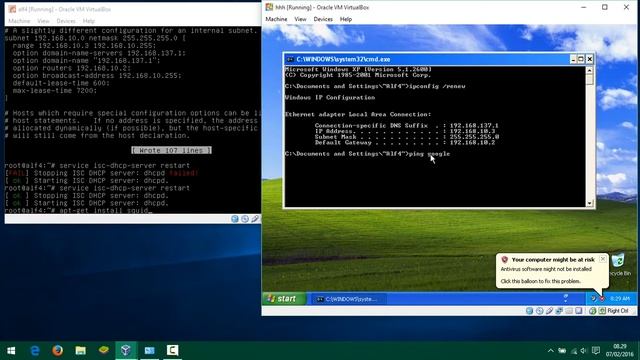Screen dimensions: 640x360
Task: Click shared folders icon in hhh status bar
Action: [x=569, y=311]
